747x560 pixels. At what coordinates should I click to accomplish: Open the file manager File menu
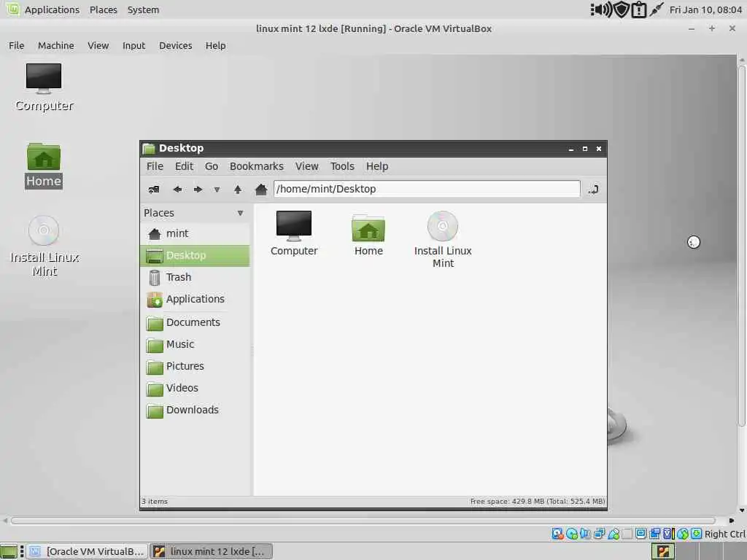pyautogui.click(x=155, y=166)
